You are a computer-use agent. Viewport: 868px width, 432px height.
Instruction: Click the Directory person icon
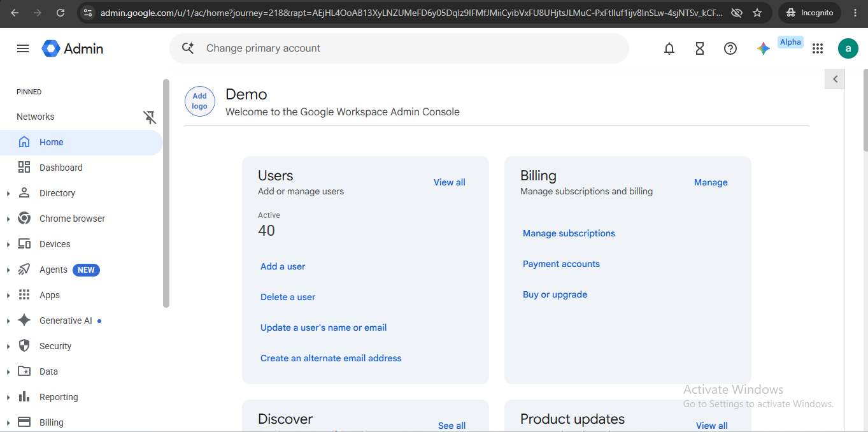point(24,193)
